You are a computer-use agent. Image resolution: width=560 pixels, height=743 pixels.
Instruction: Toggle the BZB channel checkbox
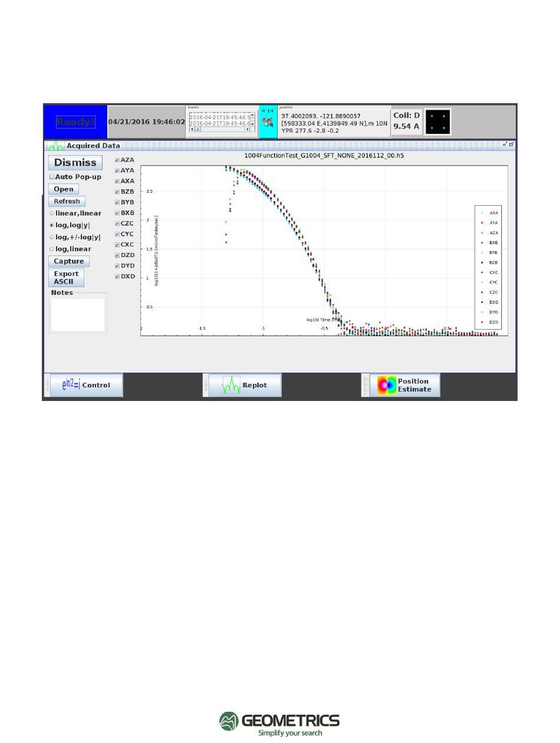(117, 192)
